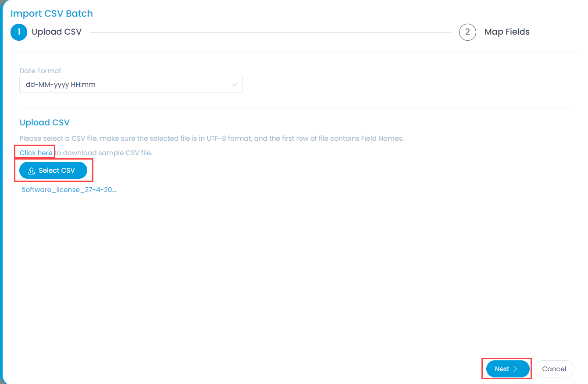
Task: Click the upload icon on Select CSV button
Action: tap(31, 171)
